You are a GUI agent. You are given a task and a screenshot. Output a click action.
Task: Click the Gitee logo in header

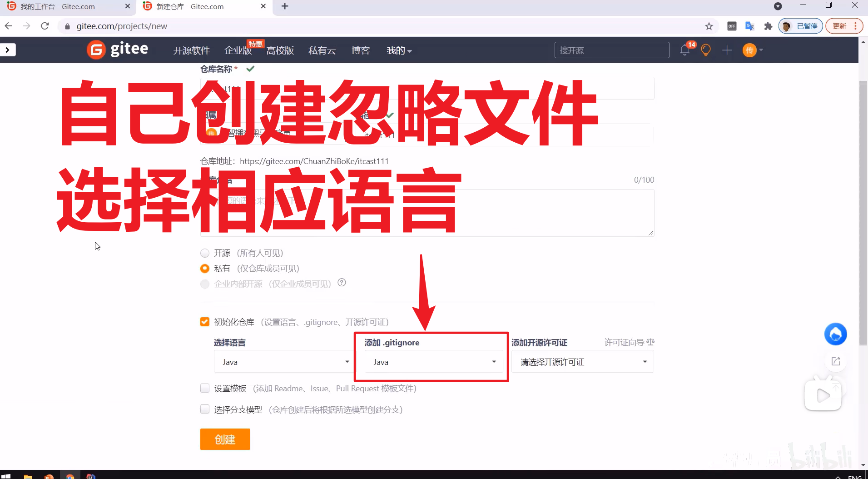pos(117,50)
